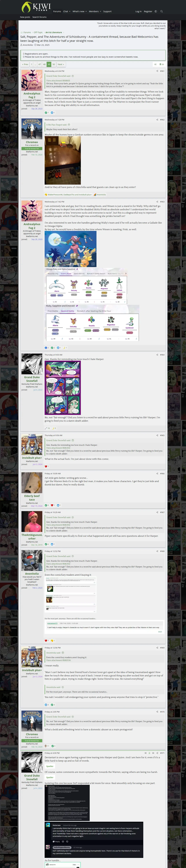Open Andrealphus Fag 2 profile name in post #961
Image resolution: width=186 pixels, height=868 pixels.
click(32, 95)
